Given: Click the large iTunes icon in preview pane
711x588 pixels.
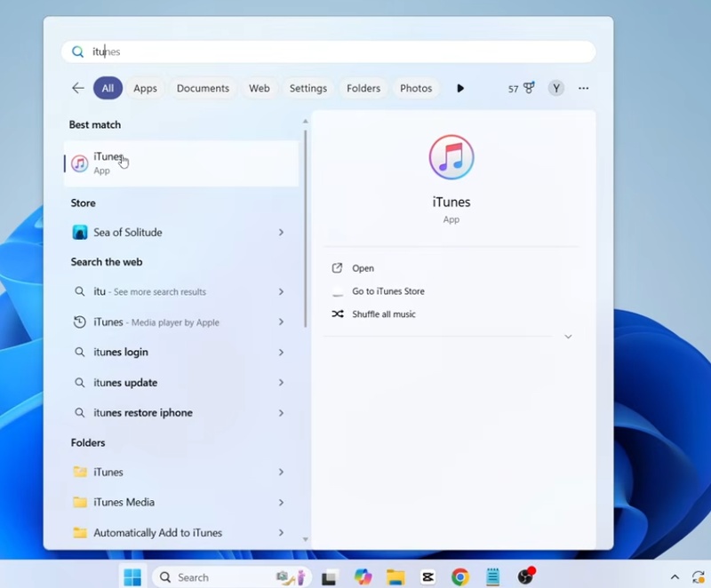Looking at the screenshot, I should (x=451, y=156).
